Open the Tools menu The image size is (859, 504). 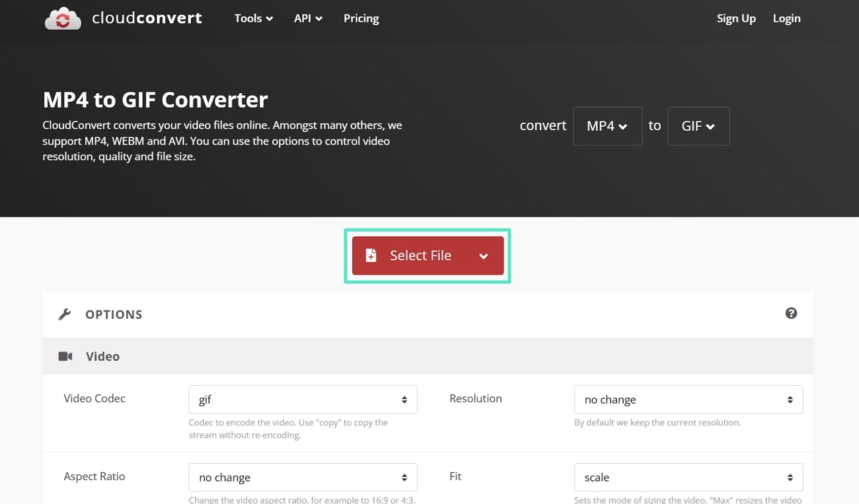254,18
